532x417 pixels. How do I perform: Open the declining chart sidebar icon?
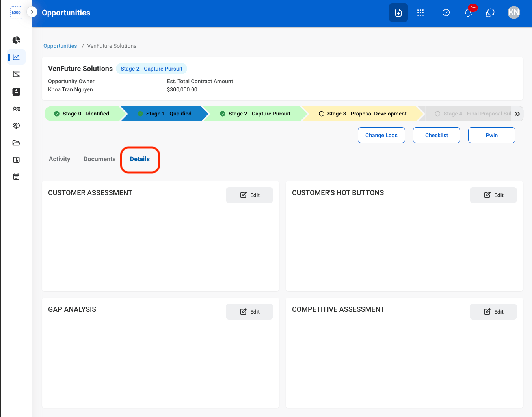pyautogui.click(x=16, y=74)
